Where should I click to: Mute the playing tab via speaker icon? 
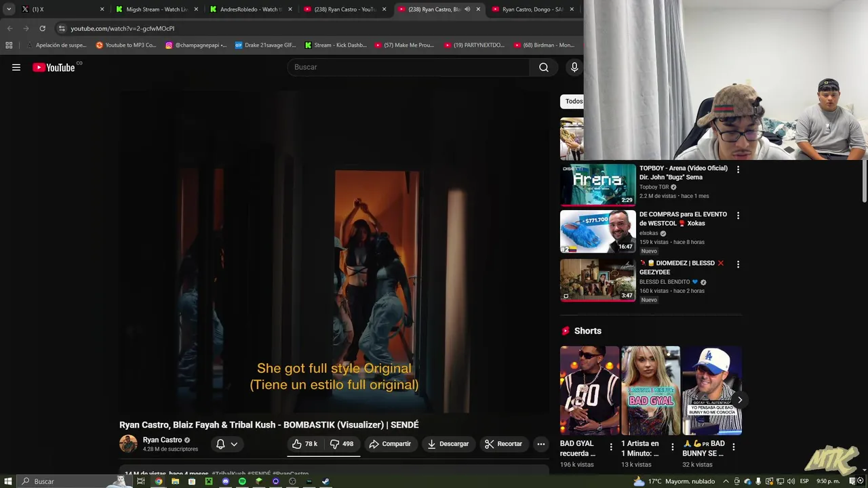467,9
